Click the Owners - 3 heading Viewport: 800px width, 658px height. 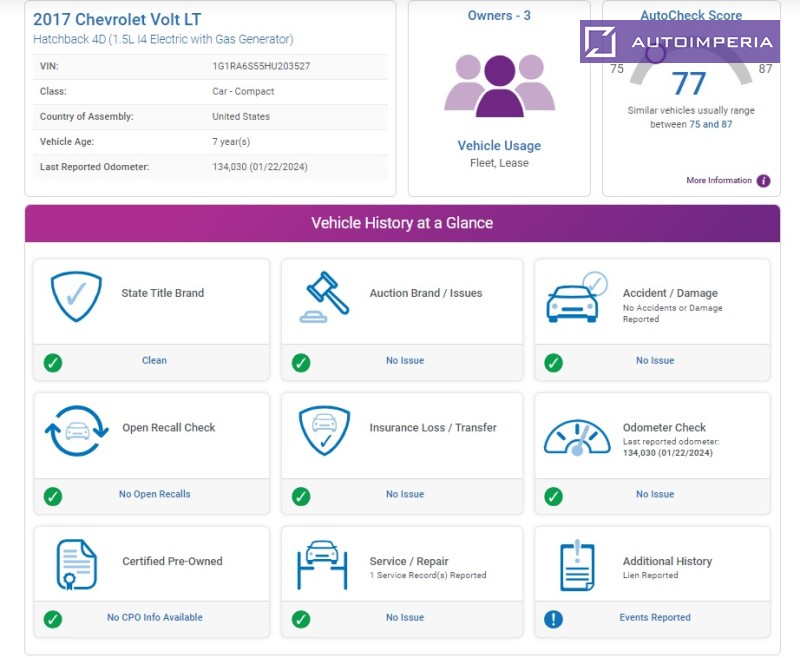499,15
